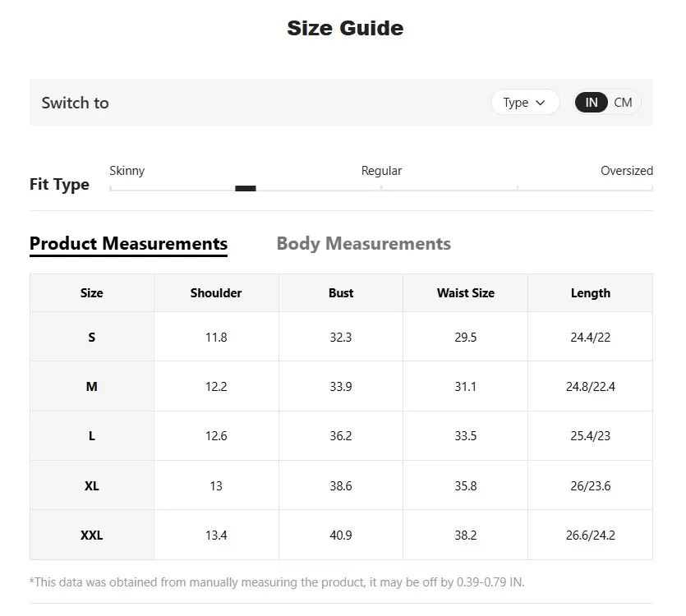
Task: Select the Product Measurements tab
Action: [x=128, y=244]
